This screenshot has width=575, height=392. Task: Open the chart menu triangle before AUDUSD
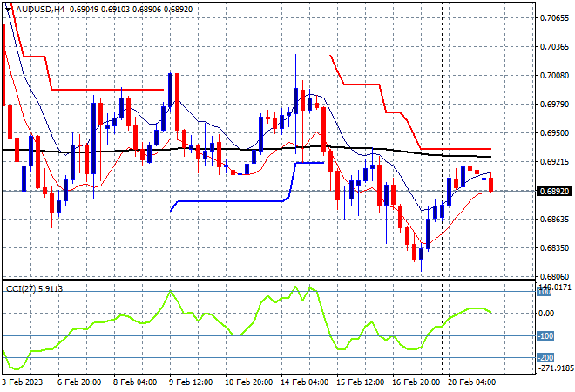9,10
